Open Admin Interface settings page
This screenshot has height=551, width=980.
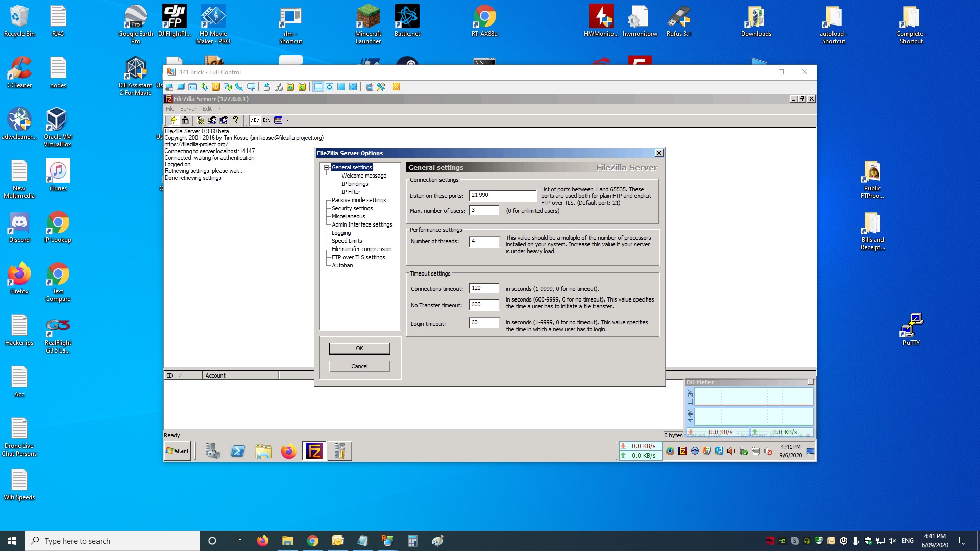[x=362, y=224]
